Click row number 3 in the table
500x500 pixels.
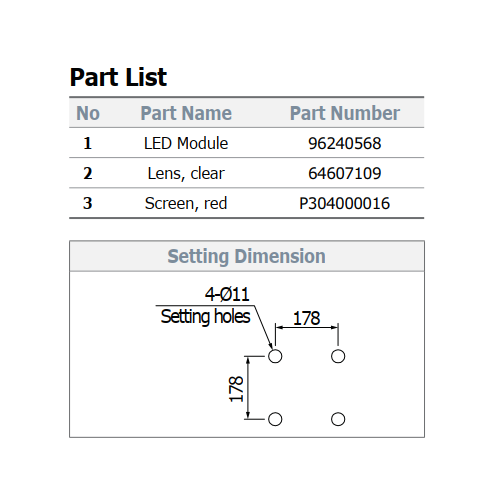[x=88, y=203]
